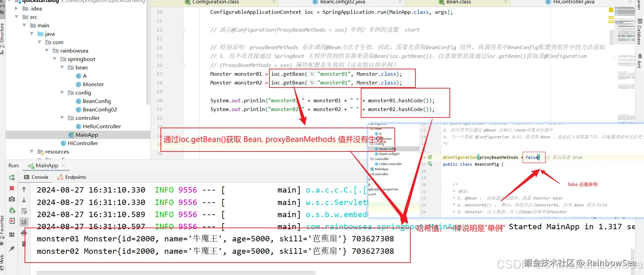Viewport: 644px width, 275px height.
Task: Open HelloController in project tree
Action: pyautogui.click(x=98, y=126)
